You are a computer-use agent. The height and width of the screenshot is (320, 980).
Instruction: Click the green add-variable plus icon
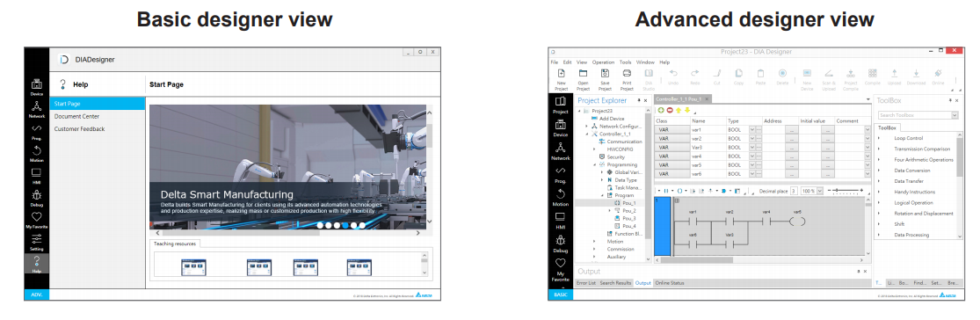pos(661,110)
